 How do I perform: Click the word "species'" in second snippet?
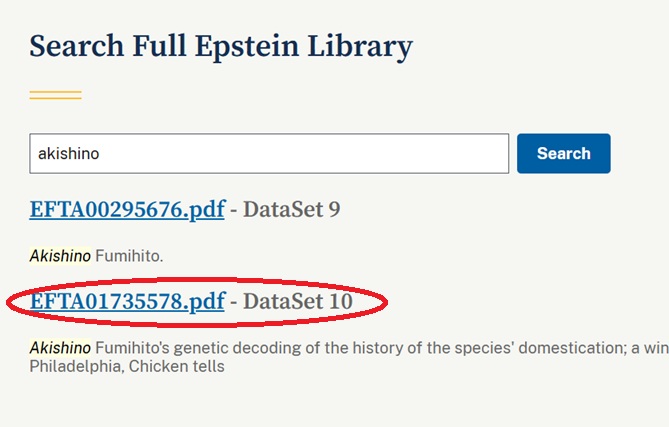coord(462,347)
